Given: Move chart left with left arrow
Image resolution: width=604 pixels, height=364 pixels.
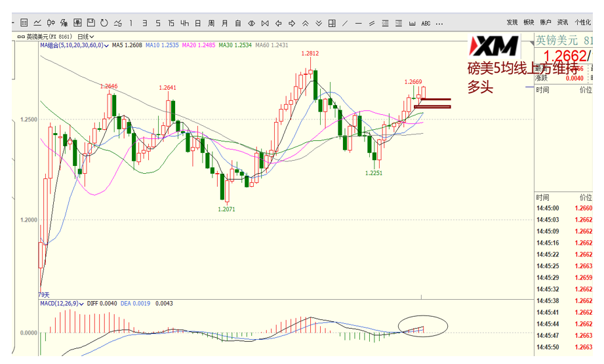Looking at the screenshot, I should click(x=279, y=23).
